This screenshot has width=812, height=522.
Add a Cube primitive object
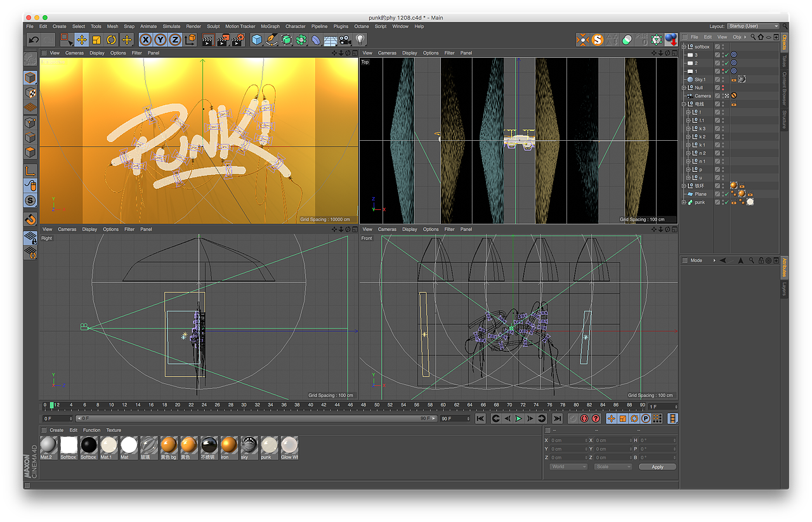(256, 40)
